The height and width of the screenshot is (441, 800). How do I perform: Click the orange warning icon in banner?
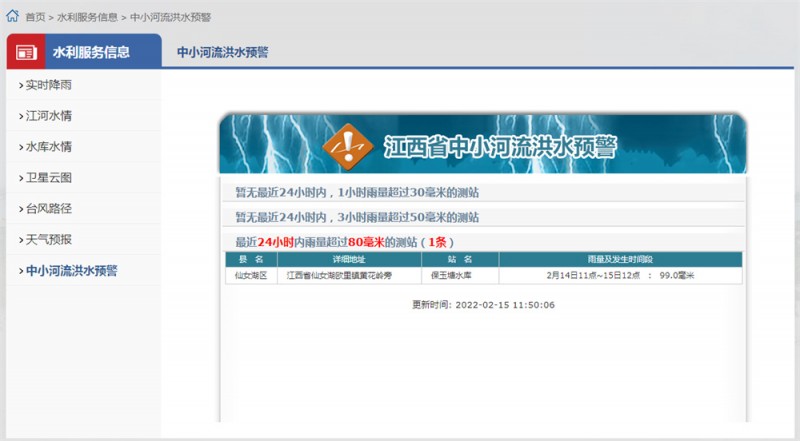347,147
